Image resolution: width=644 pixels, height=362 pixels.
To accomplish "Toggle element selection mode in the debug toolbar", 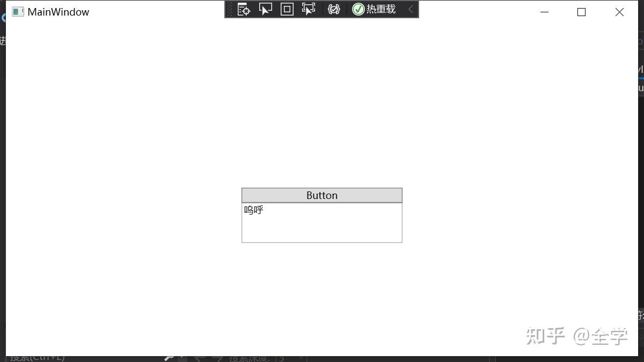I will [265, 9].
